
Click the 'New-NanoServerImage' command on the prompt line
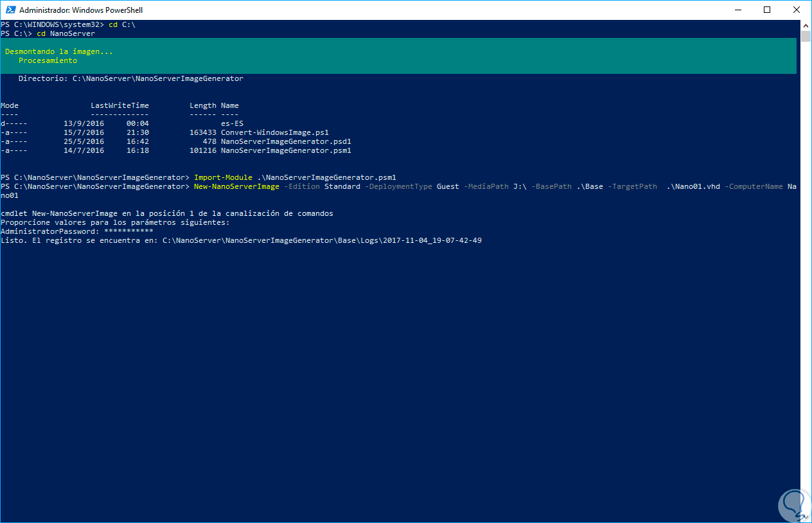[x=236, y=186]
